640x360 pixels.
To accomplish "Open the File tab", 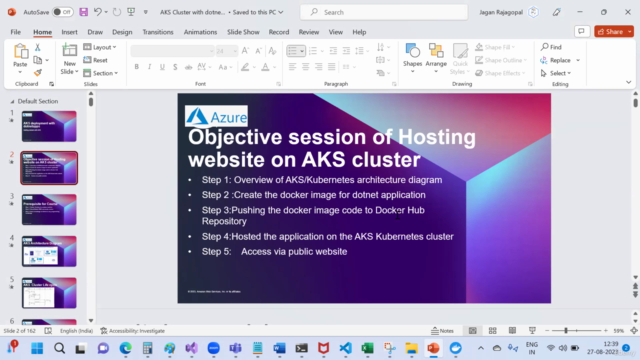I will click(16, 32).
